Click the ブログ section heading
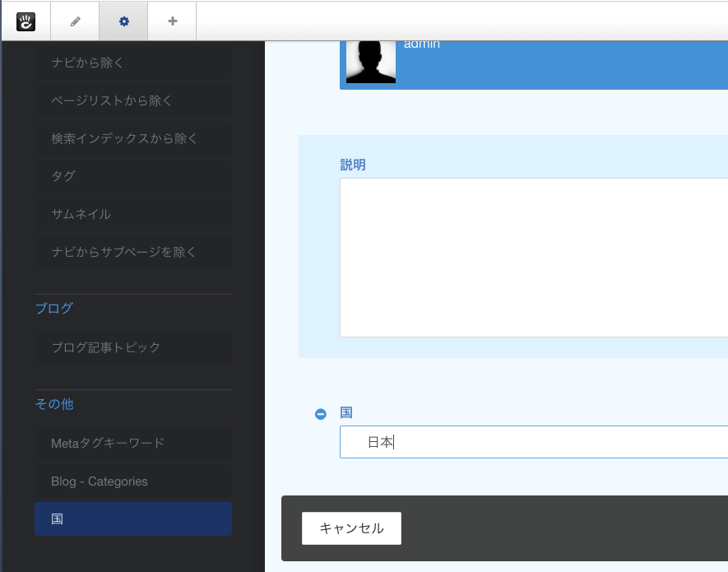This screenshot has width=728, height=572. [x=54, y=308]
